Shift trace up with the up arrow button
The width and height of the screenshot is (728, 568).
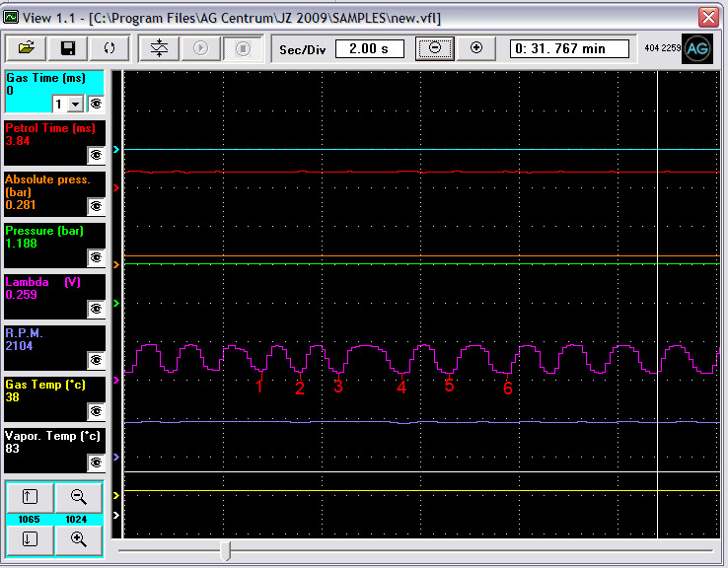point(30,498)
